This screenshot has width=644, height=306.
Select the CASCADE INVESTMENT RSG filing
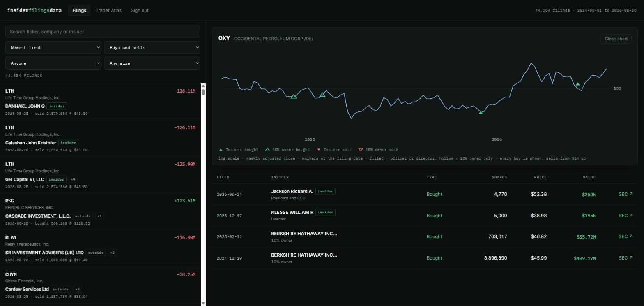tap(100, 211)
